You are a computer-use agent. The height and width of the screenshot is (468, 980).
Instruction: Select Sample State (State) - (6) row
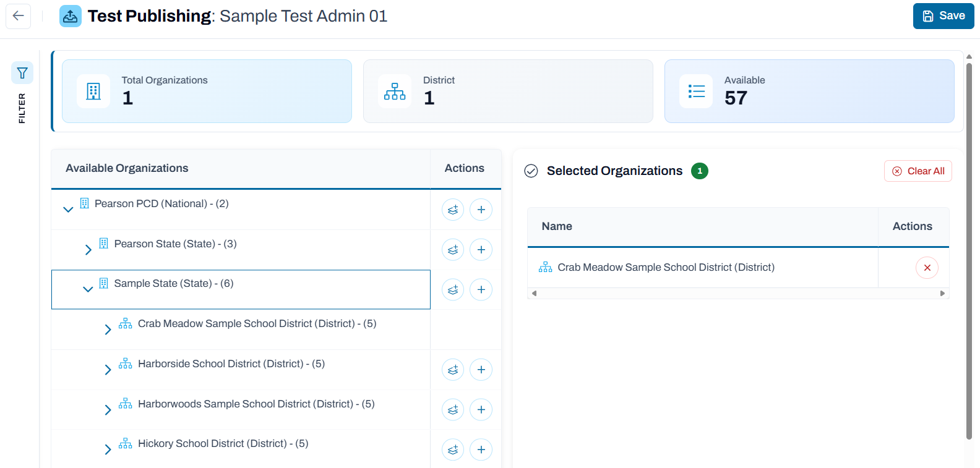(241, 289)
